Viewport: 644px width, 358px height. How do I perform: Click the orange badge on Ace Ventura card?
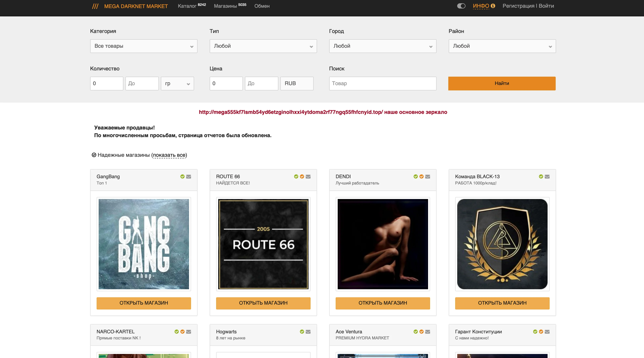pos(422,332)
